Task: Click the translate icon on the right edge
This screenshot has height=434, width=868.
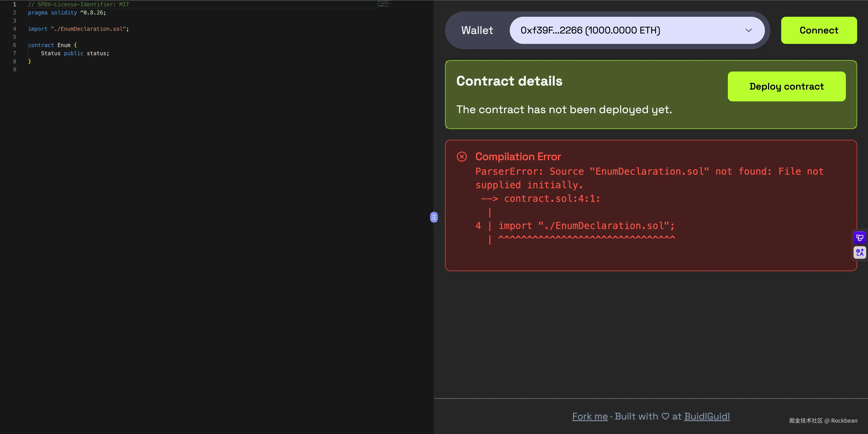Action: [860, 252]
